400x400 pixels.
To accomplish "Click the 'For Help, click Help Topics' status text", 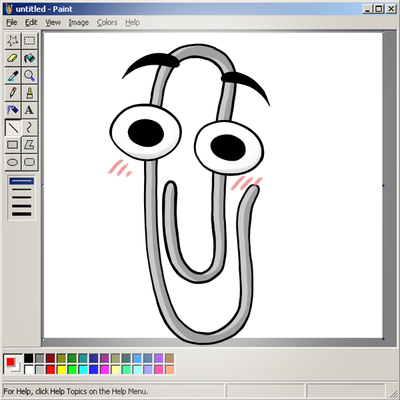I will point(76,391).
